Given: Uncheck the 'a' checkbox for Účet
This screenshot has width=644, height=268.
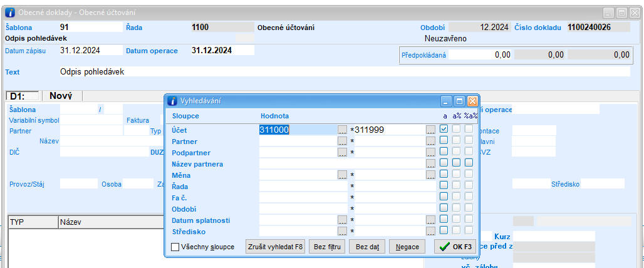Looking at the screenshot, I should tap(444, 129).
